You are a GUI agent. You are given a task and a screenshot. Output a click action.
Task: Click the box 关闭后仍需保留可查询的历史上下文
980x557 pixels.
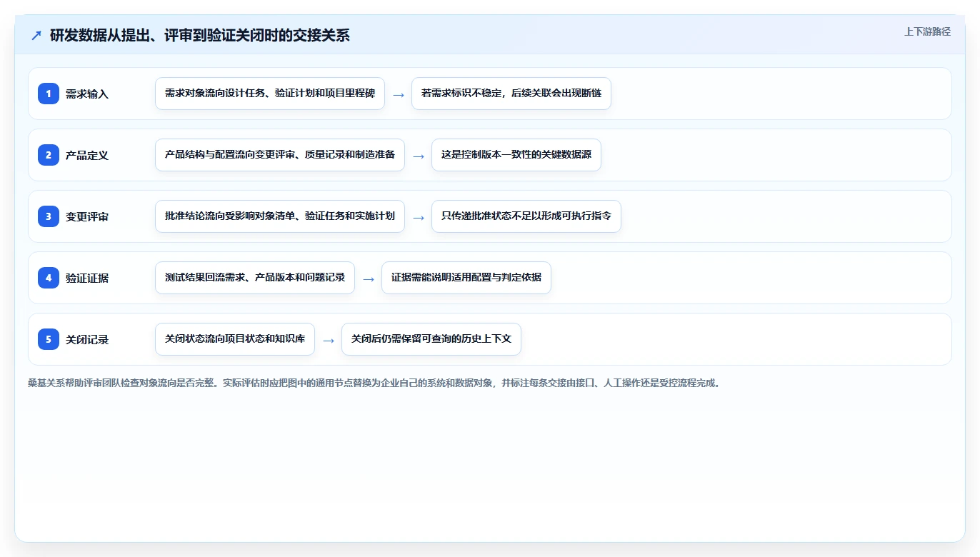431,339
